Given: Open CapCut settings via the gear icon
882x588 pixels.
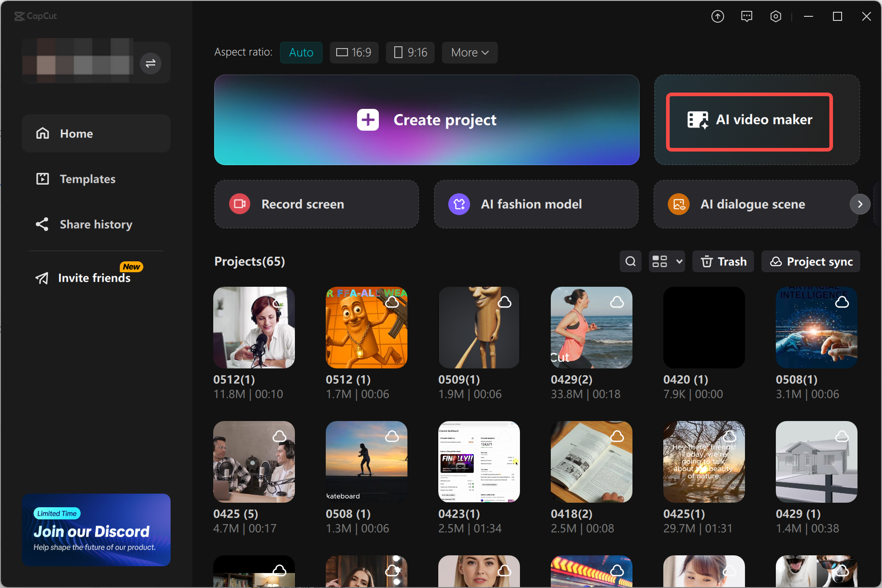Looking at the screenshot, I should click(x=775, y=16).
